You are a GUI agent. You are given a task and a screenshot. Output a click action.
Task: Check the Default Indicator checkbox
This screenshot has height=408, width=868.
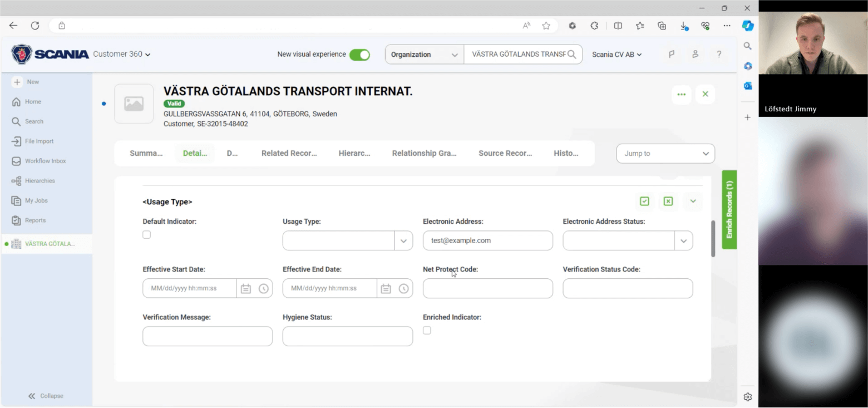pos(146,235)
